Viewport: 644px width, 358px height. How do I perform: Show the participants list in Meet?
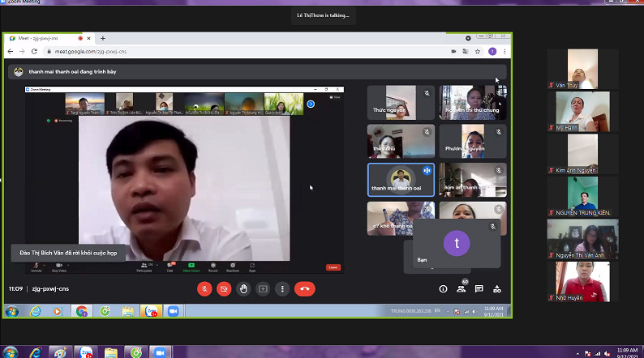click(461, 288)
